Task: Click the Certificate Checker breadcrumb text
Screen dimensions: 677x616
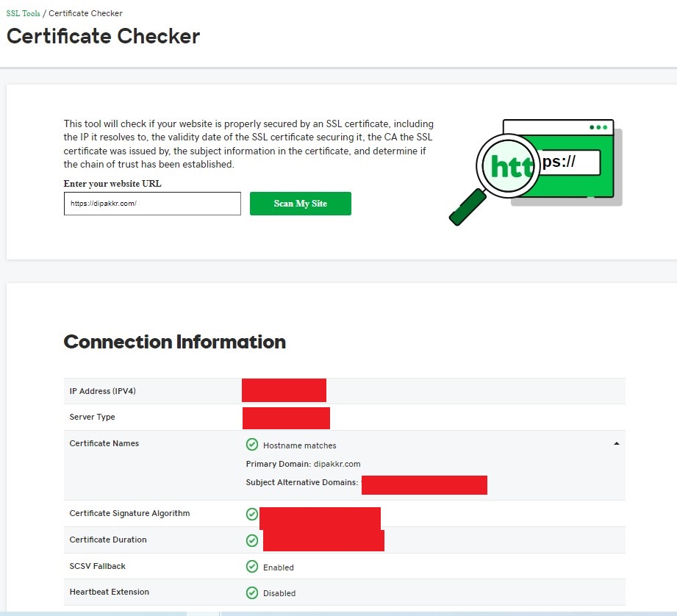Action: [x=85, y=13]
